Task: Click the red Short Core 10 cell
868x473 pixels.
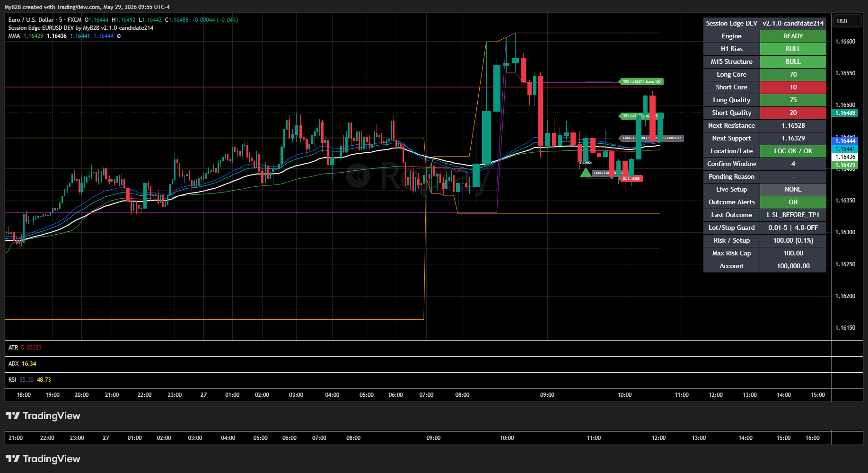Action: pos(793,87)
